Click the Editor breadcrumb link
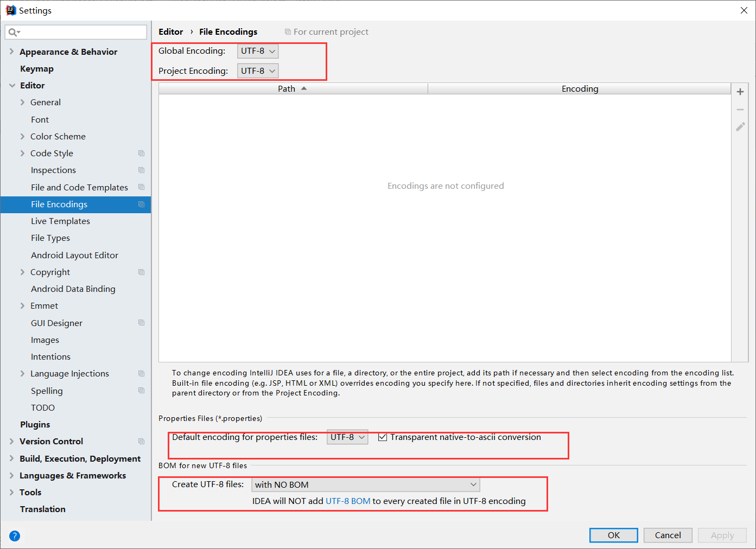The height and width of the screenshot is (549, 756). [x=171, y=32]
